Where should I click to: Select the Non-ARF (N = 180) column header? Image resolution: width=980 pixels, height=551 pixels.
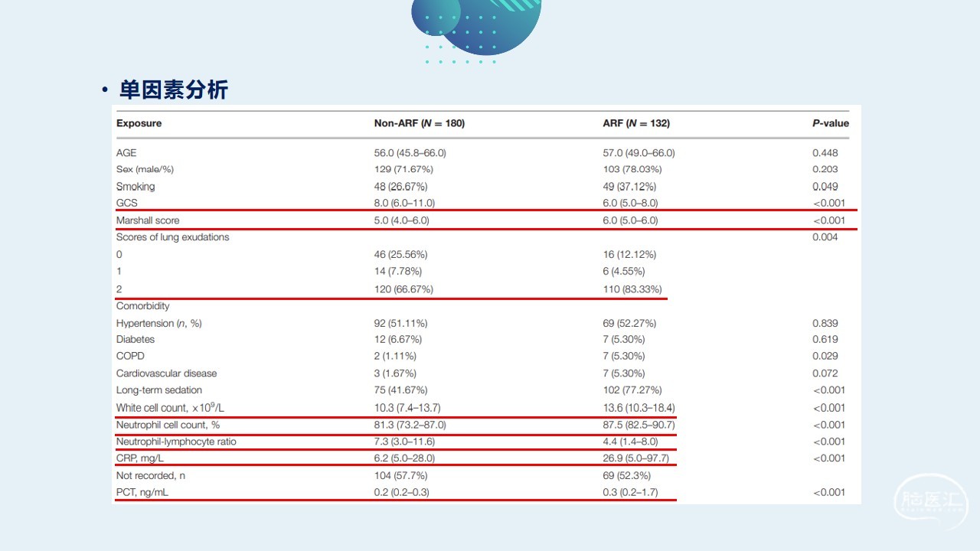[419, 123]
